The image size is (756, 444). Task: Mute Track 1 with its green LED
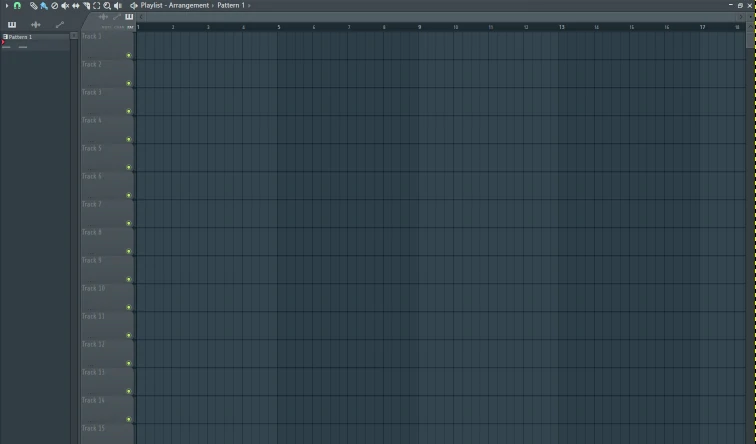(129, 55)
